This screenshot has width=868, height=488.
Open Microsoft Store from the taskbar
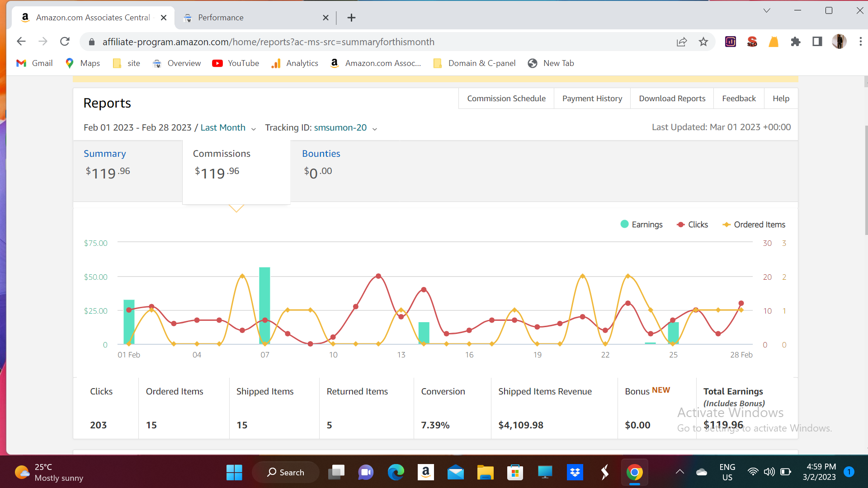coord(515,473)
